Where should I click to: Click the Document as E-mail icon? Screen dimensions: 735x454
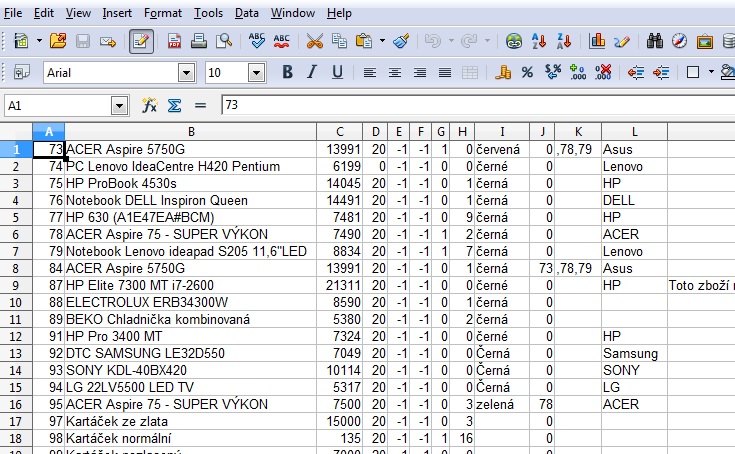click(108, 41)
